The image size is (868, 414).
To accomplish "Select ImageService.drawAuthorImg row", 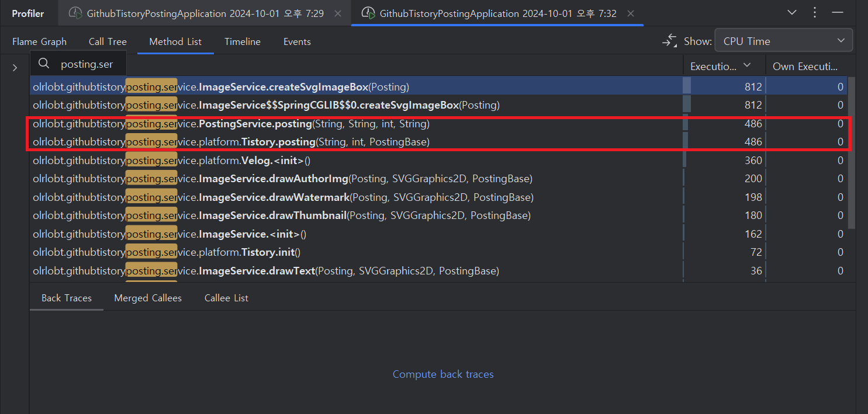I will tap(438, 179).
